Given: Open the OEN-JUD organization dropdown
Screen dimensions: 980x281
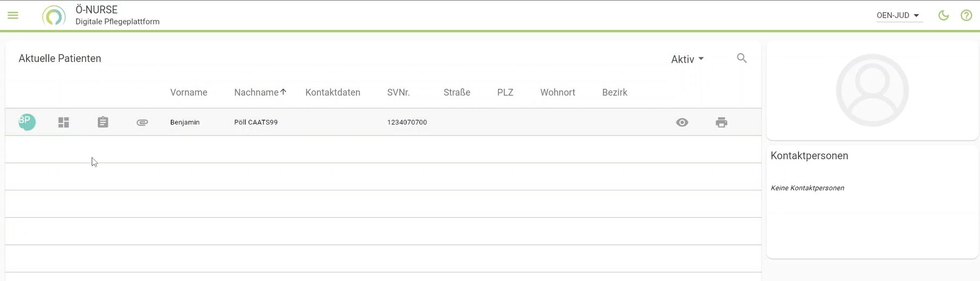Looking at the screenshot, I should 898,16.
